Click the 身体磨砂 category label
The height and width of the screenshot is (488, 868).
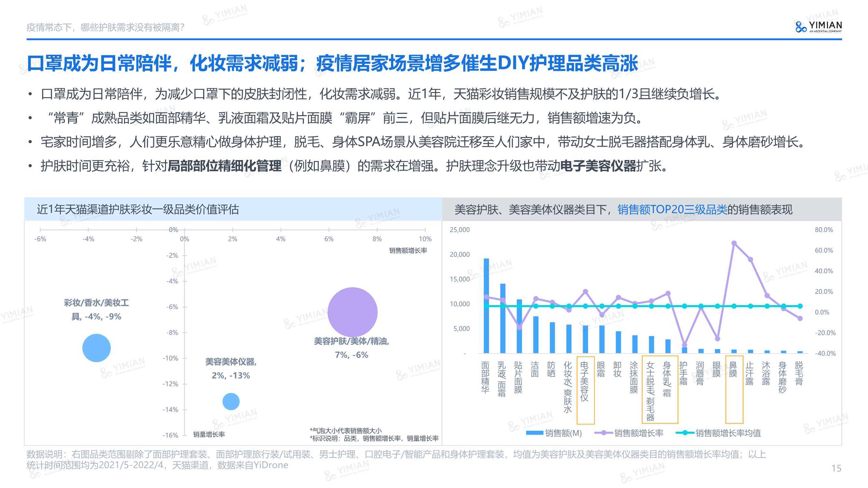point(783,377)
